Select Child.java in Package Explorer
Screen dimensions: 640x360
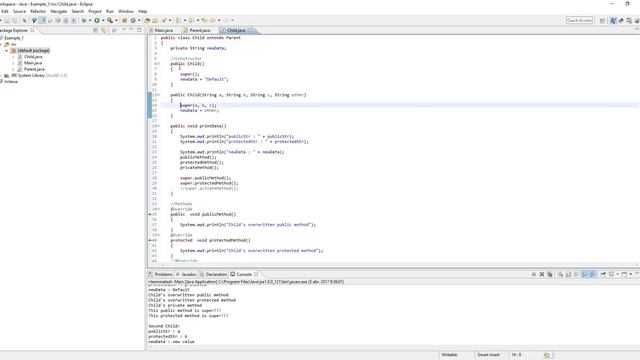pos(33,57)
